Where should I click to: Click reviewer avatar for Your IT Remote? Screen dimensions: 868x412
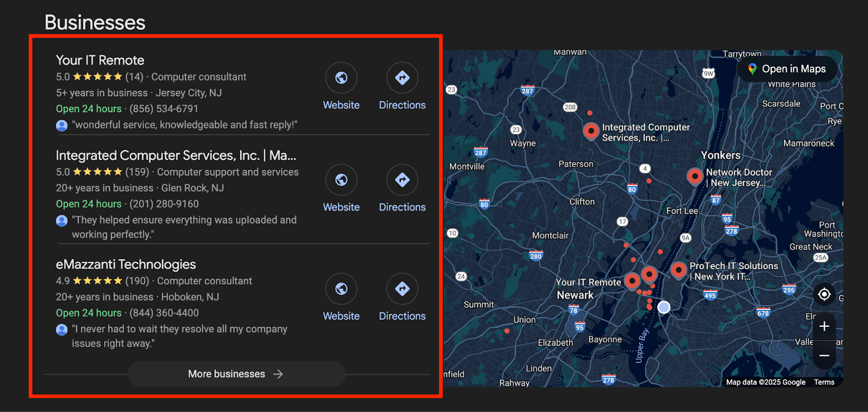point(62,126)
